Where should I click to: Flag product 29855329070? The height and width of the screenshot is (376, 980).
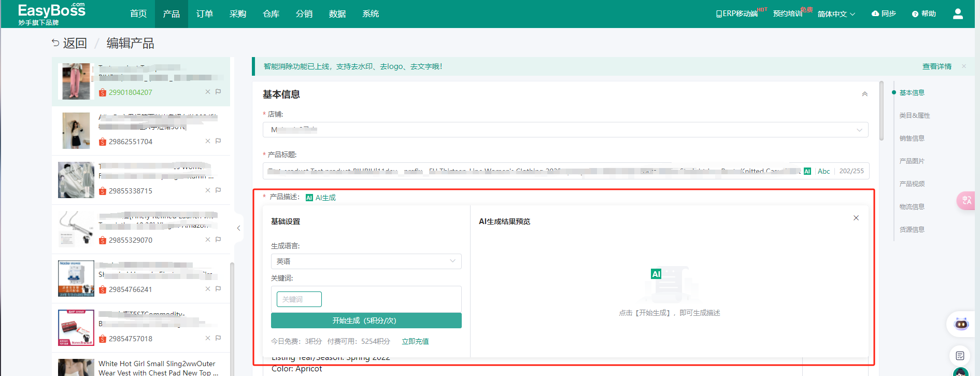coord(218,240)
